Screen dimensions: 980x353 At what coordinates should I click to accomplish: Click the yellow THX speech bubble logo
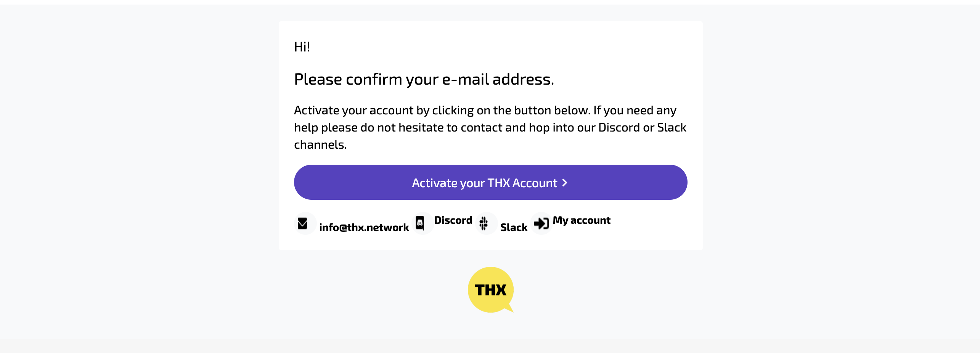491,290
